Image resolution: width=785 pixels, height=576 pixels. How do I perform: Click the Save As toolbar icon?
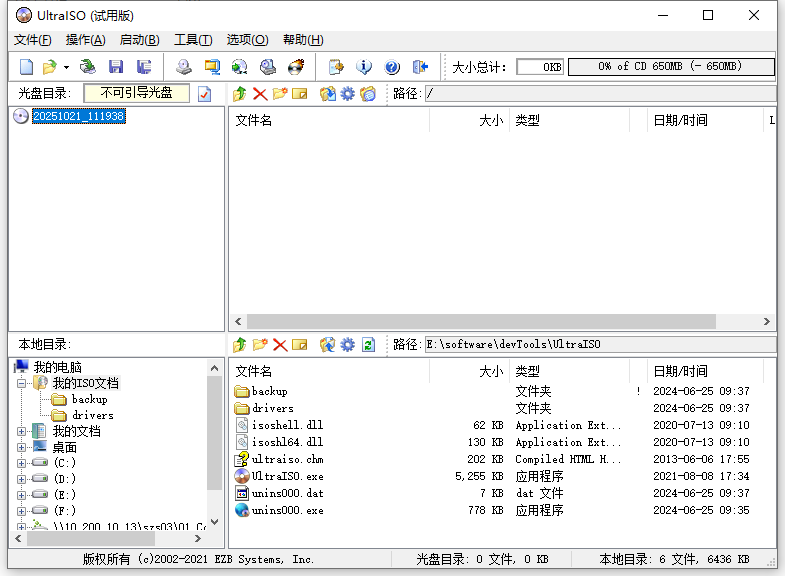click(144, 67)
